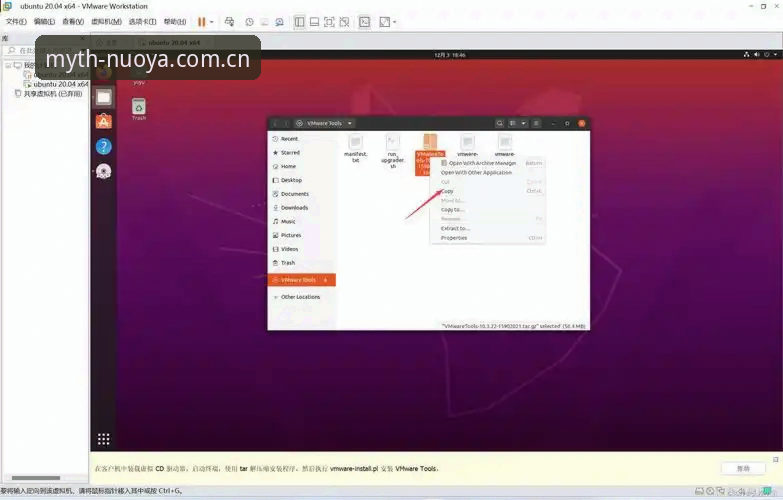Click the VMware Tools path bar button
The image size is (783, 500).
[x=319, y=123]
